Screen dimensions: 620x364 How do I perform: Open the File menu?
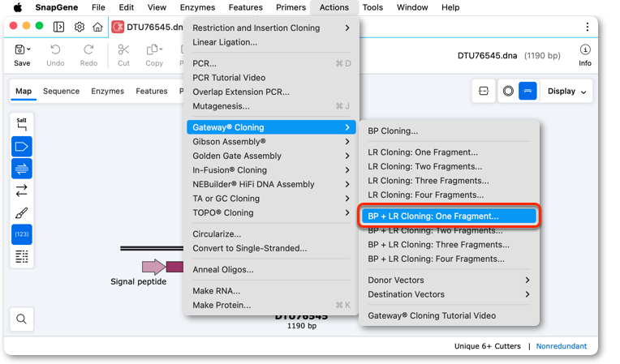click(x=98, y=7)
